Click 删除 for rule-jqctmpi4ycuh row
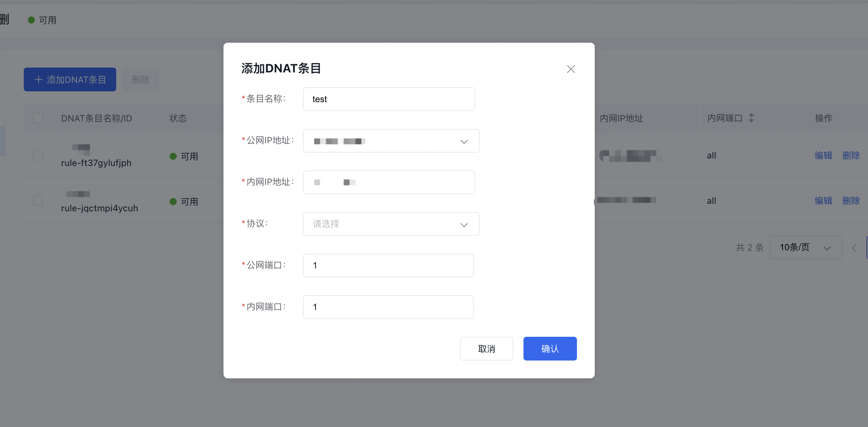The width and height of the screenshot is (868, 427). pyautogui.click(x=851, y=201)
